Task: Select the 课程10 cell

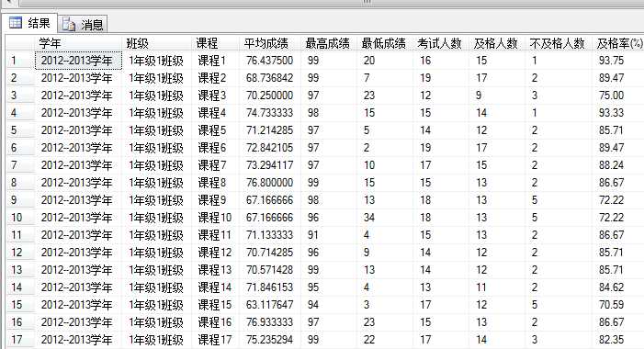Action: tap(215, 218)
